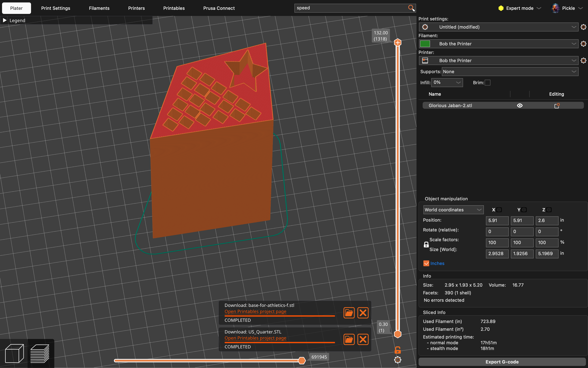Switch to the Printers tab

tap(137, 8)
